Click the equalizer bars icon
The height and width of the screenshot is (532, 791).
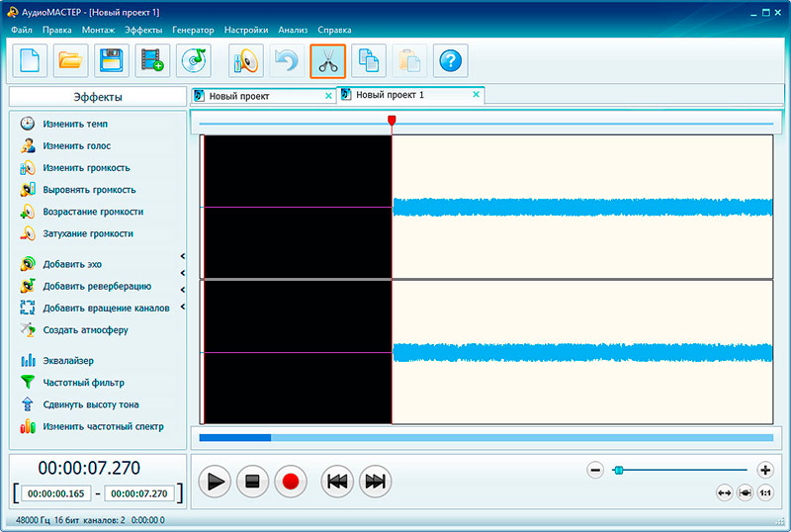[28, 360]
